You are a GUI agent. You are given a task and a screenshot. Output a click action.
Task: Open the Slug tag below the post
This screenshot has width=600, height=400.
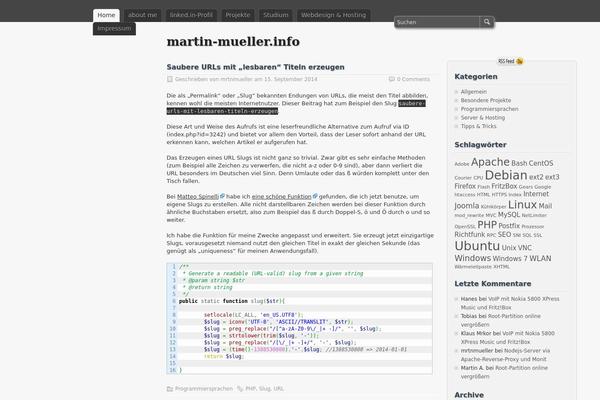[264, 389]
